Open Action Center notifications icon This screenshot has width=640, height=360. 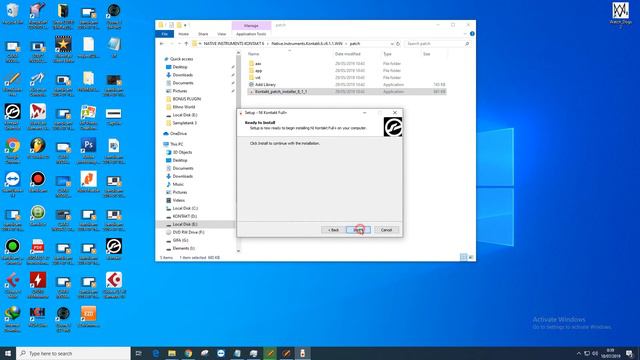pyautogui.click(x=630, y=353)
